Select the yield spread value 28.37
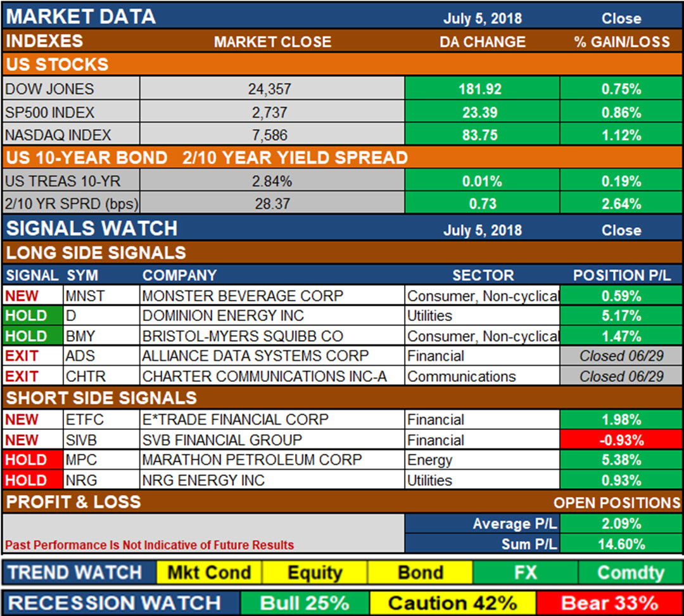 click(272, 204)
